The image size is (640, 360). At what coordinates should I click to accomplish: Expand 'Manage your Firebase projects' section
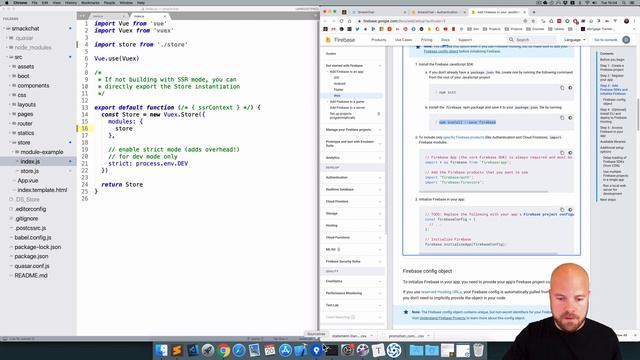[353, 129]
